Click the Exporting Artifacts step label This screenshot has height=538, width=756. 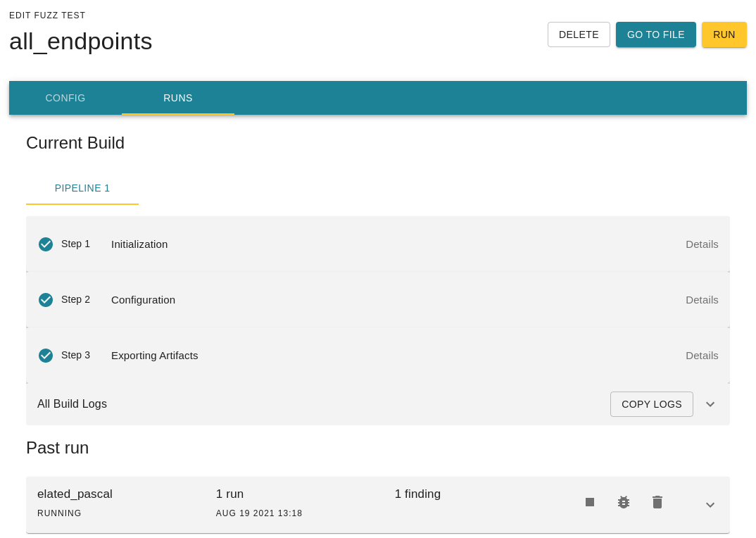click(x=154, y=355)
